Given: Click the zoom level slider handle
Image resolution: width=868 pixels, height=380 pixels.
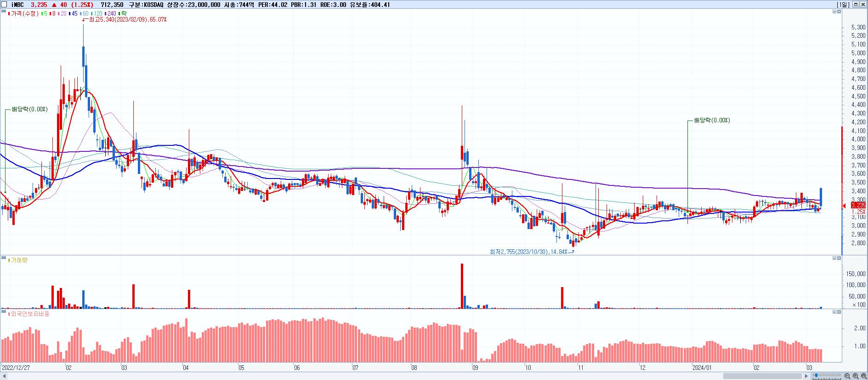Looking at the screenshot, I should tap(816, 375).
